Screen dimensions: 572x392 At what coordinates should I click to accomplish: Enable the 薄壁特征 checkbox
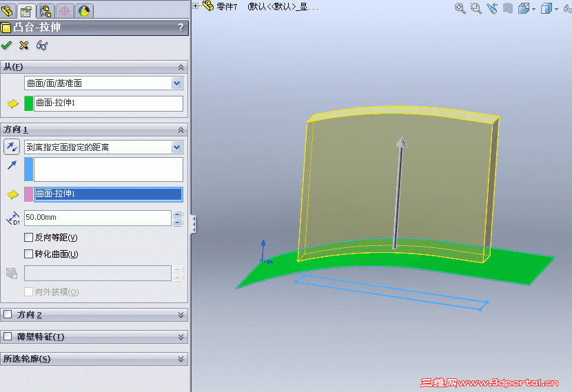click(x=8, y=336)
